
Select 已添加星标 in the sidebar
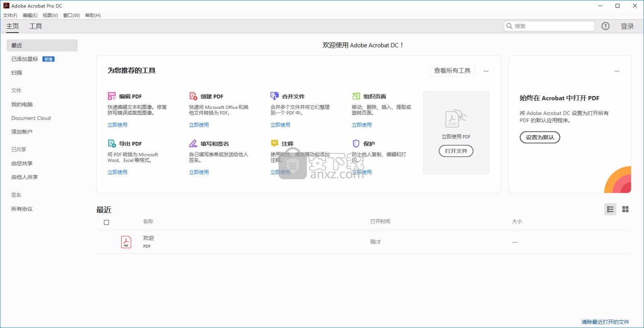(25, 59)
